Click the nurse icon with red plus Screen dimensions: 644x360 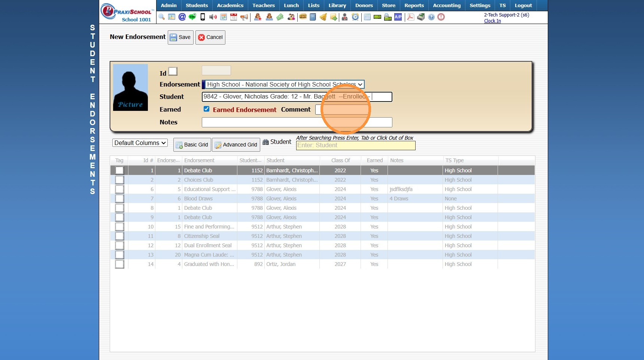point(258,17)
